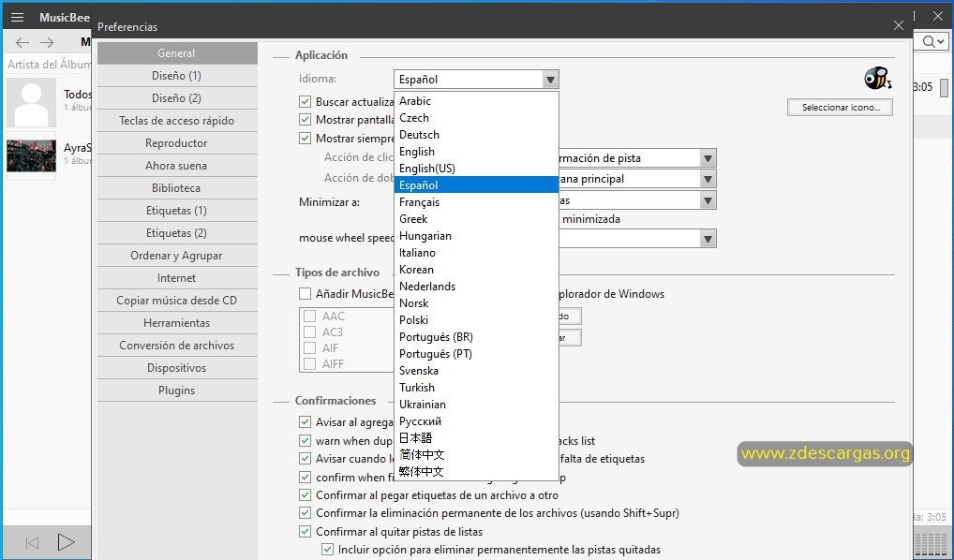Switch to the Biblioteca tab
The height and width of the screenshot is (560, 954).
(177, 188)
